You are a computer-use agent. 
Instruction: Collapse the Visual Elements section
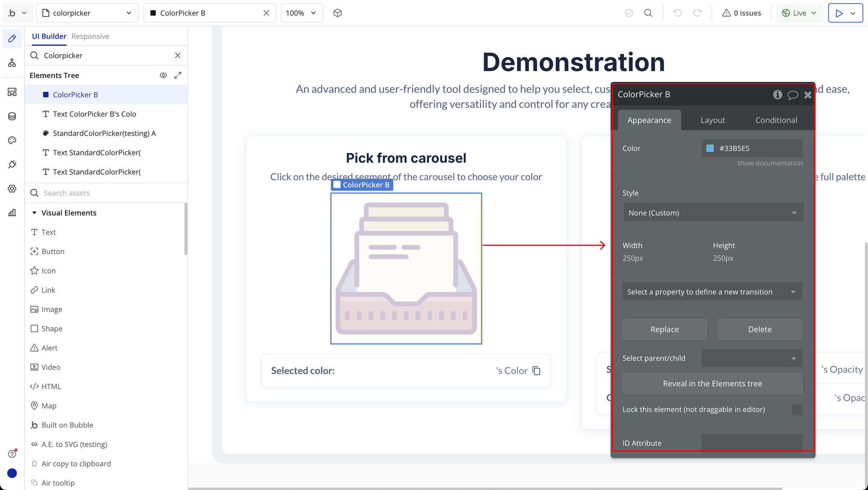pos(34,213)
